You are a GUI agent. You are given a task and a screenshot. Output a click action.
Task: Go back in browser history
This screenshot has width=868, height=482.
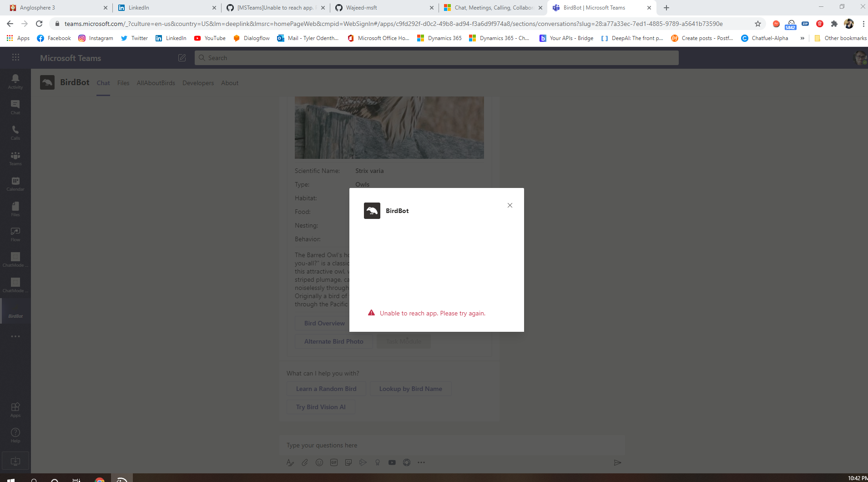[10, 24]
